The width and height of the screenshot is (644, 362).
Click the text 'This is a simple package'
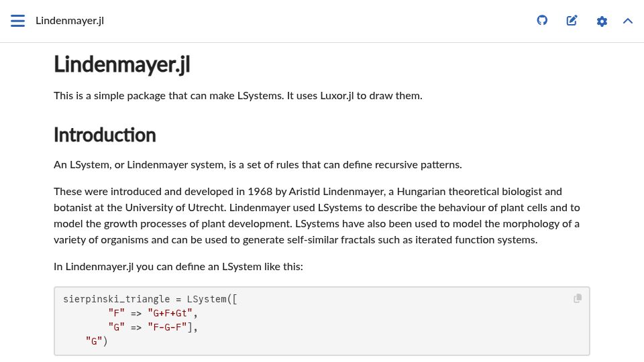pyautogui.click(x=109, y=96)
